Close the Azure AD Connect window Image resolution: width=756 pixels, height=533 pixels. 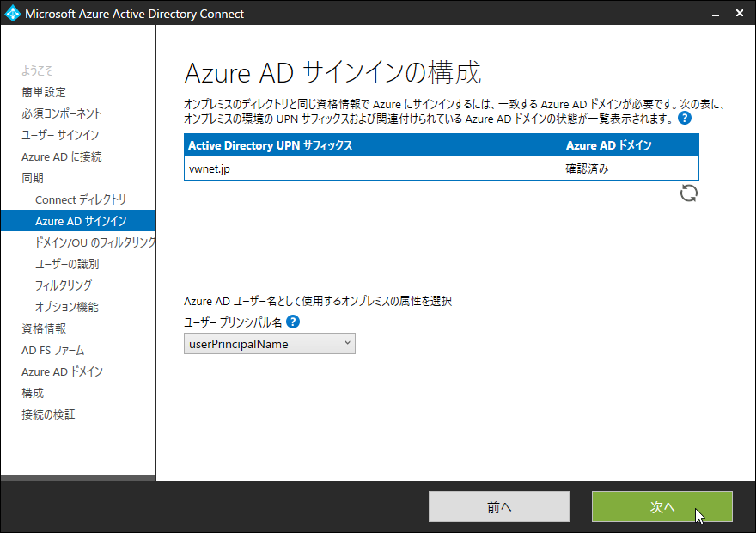[x=740, y=13]
